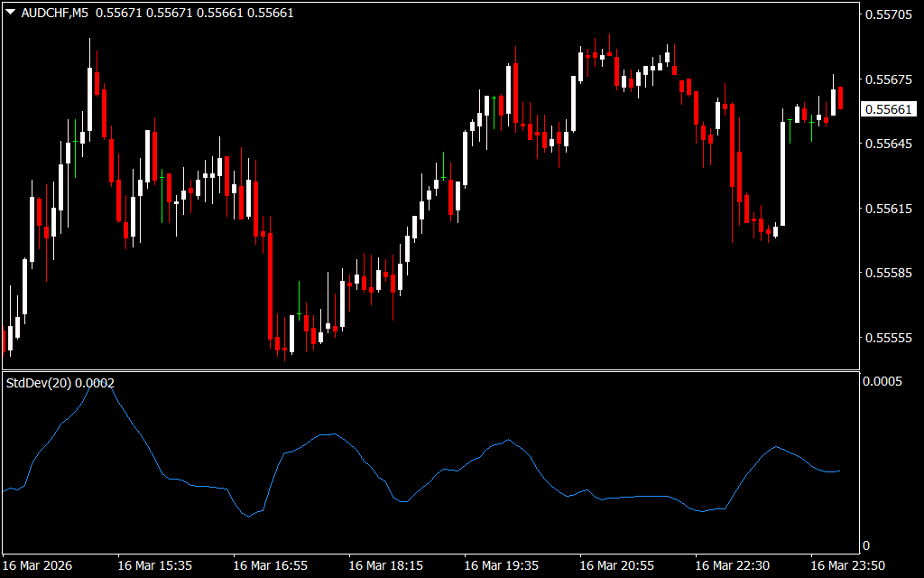Click the 16 Mar 16:55 time marker
This screenshot has height=578, width=924.
[x=271, y=565]
